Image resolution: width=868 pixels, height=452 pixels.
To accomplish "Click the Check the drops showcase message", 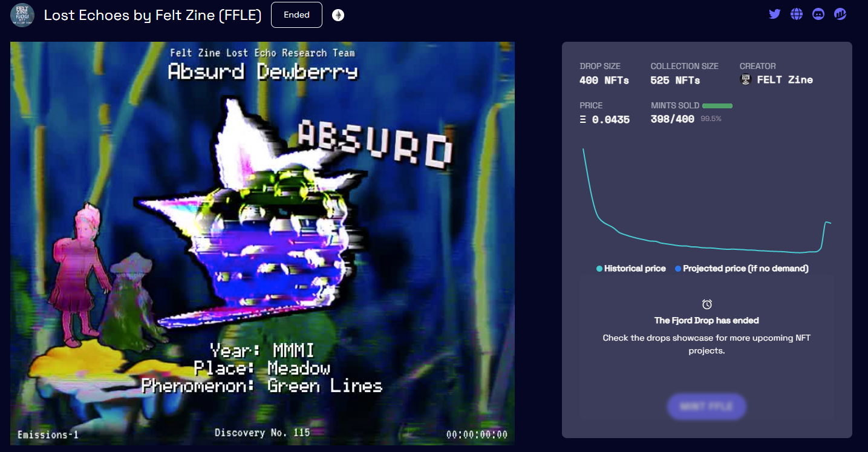I will [706, 344].
